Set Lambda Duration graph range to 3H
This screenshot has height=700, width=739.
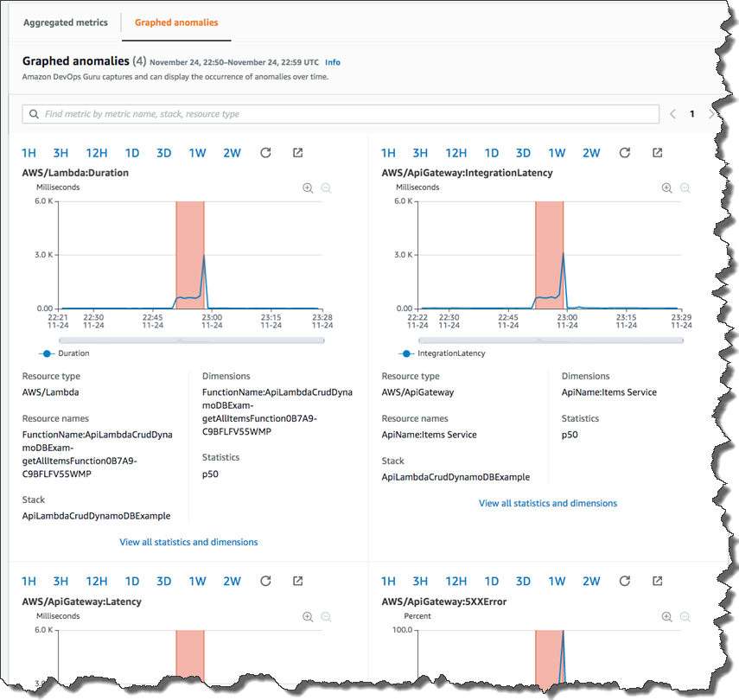(61, 153)
